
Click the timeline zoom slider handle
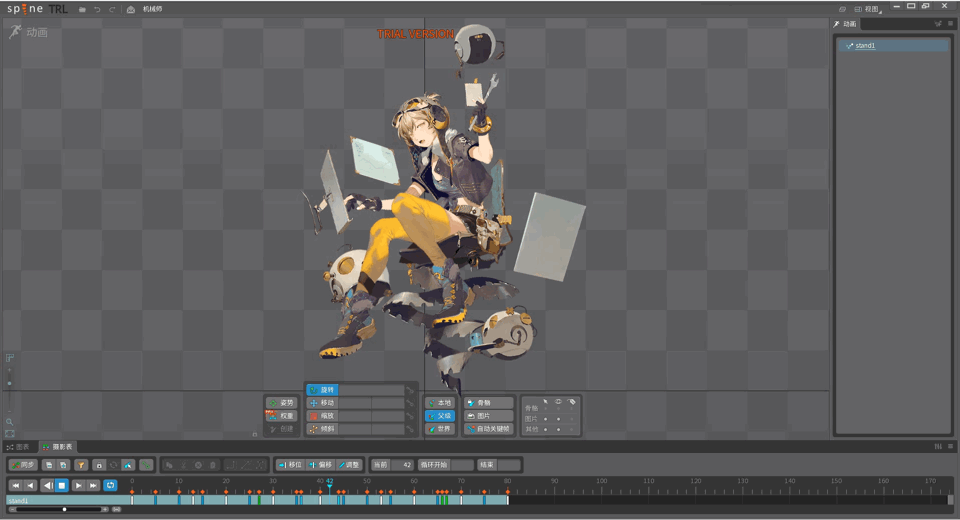(x=64, y=510)
